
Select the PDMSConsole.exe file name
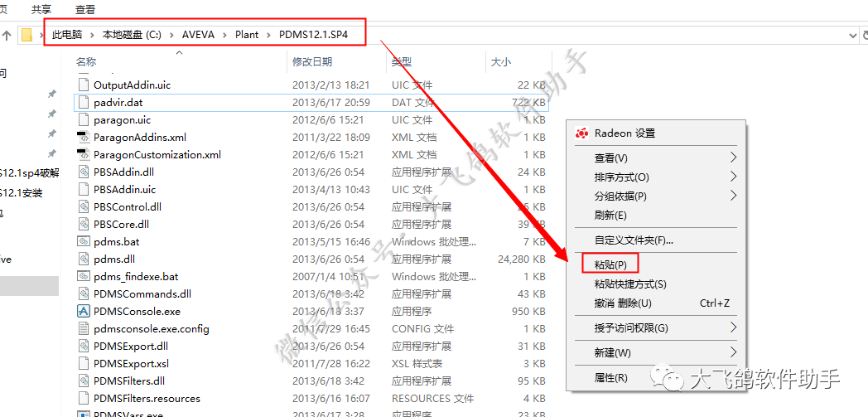click(137, 311)
